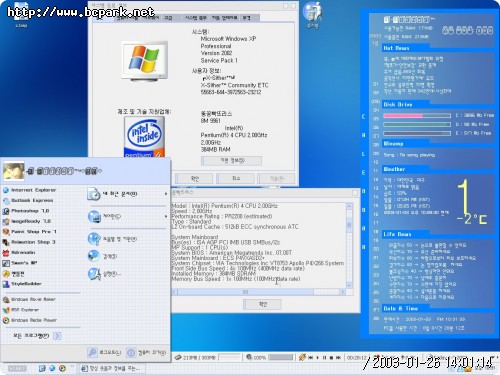This screenshot has width=500, height=375.
Task: Open Media Player quick launch icon
Action: [62, 368]
